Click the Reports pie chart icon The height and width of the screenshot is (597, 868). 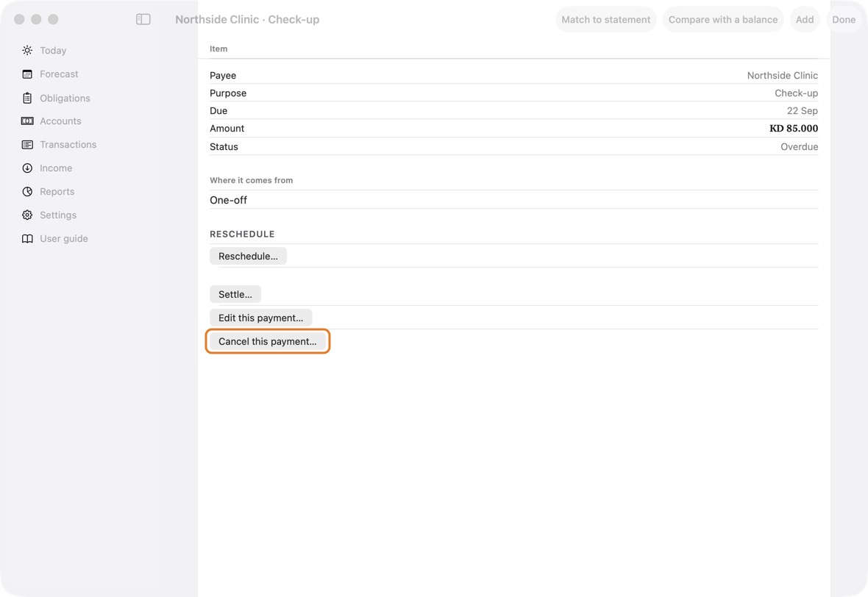click(27, 191)
